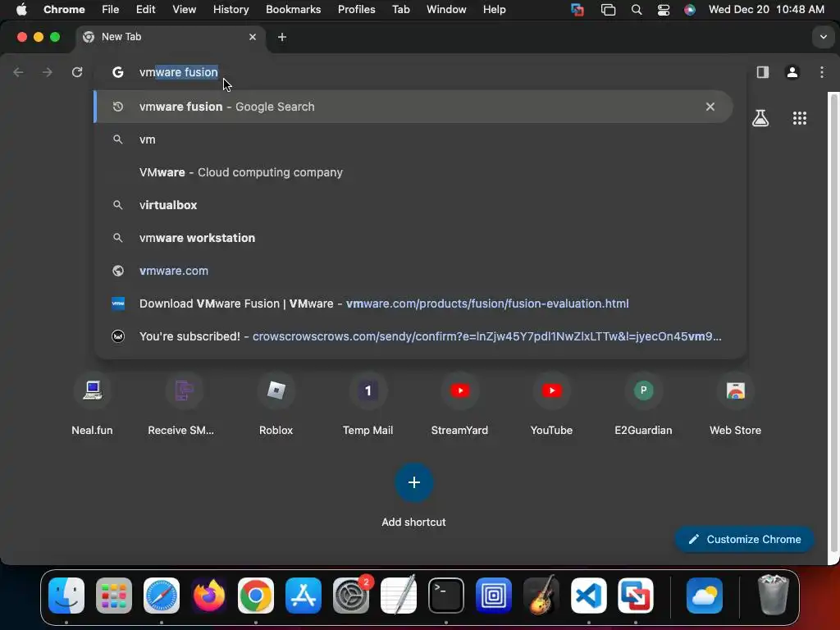This screenshot has width=840, height=630.
Task: Open the Chrome Labs flask icon
Action: point(760,118)
